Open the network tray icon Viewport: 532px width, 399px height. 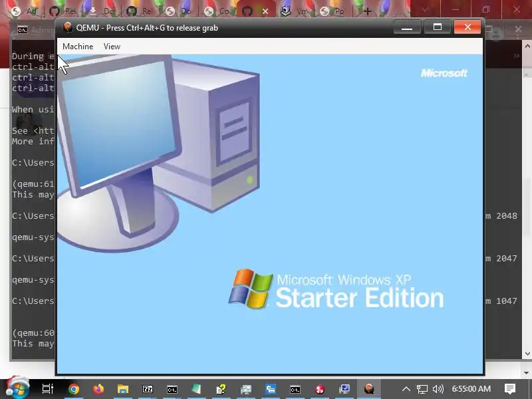click(422, 389)
